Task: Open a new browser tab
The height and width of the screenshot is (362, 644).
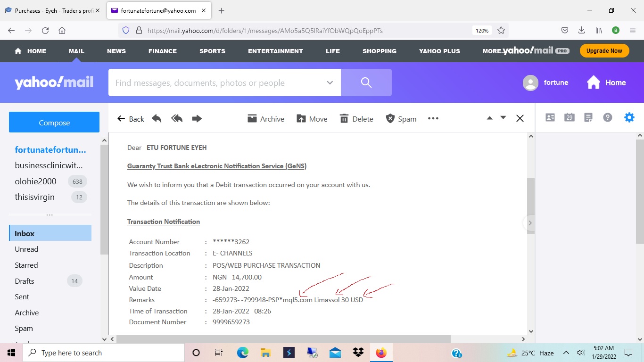Action: (221, 10)
